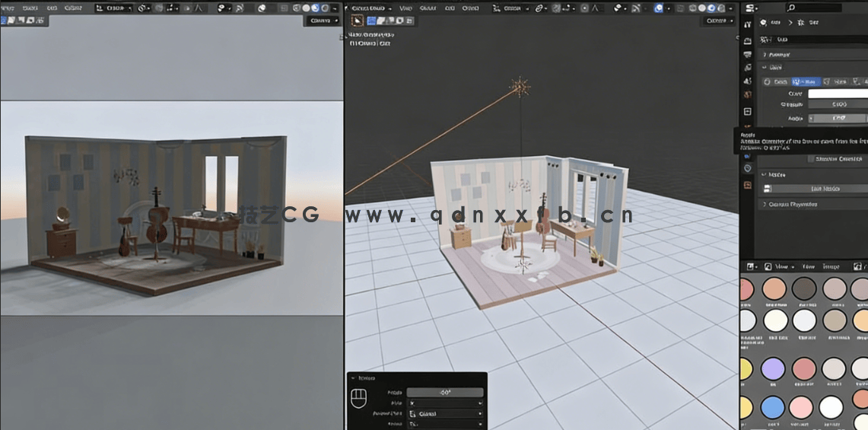
Task: Open the Scene properties tab icon
Action: (x=748, y=81)
